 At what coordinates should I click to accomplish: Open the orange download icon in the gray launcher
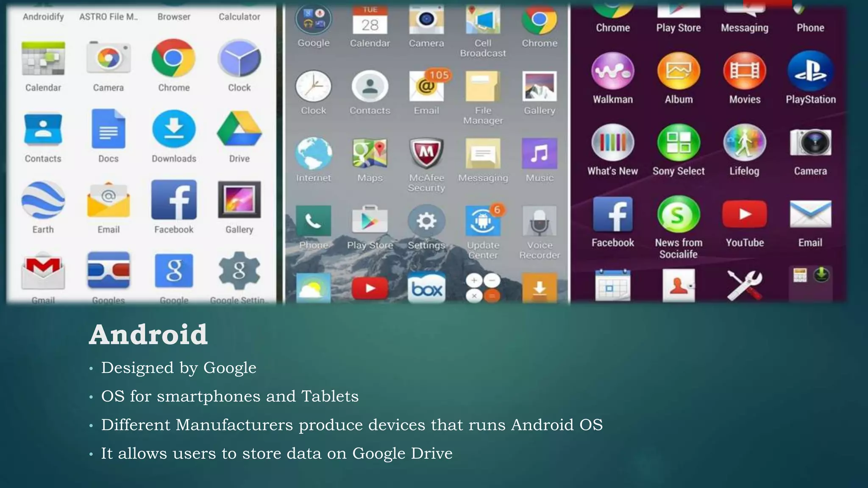coord(540,288)
